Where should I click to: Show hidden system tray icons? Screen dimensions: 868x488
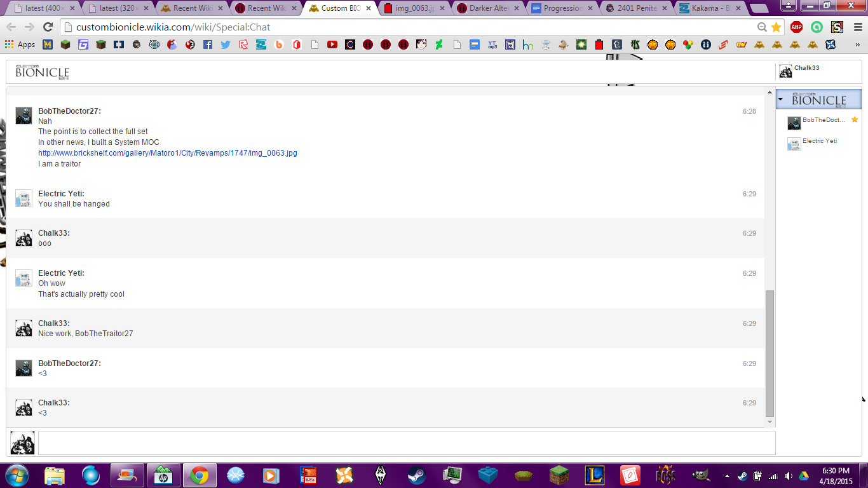[x=728, y=476]
